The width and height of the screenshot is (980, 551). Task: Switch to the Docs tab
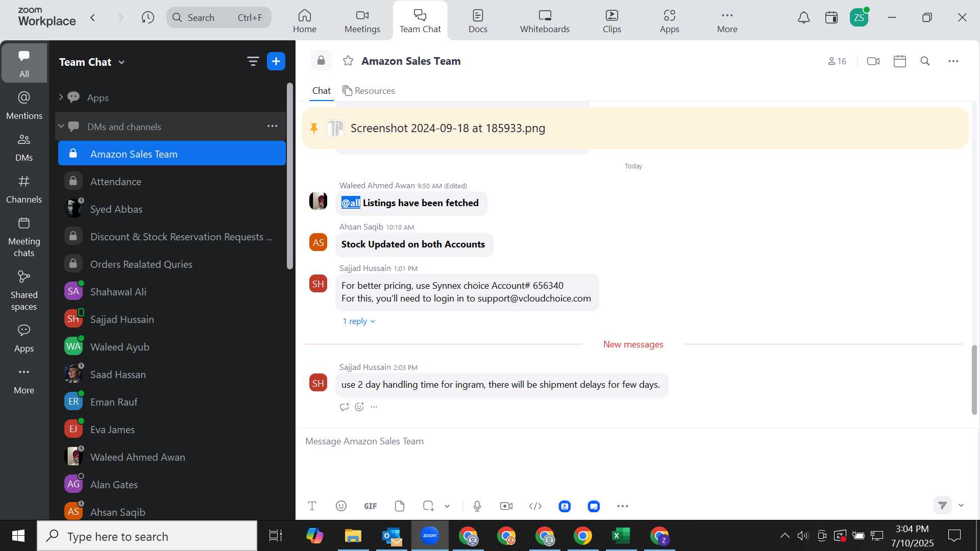point(478,21)
